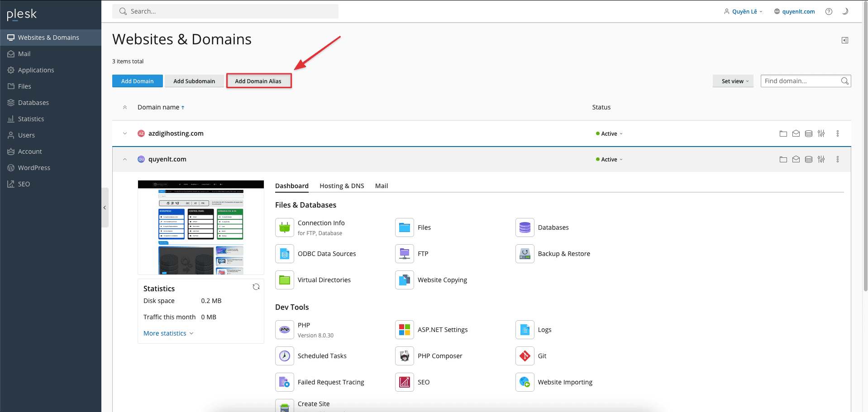This screenshot has height=412, width=868.
Task: Open the Set view dropdown
Action: pos(733,81)
